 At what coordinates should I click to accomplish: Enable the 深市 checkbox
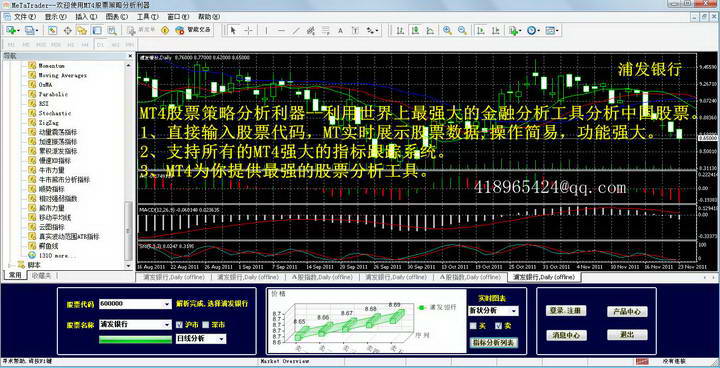click(x=206, y=324)
